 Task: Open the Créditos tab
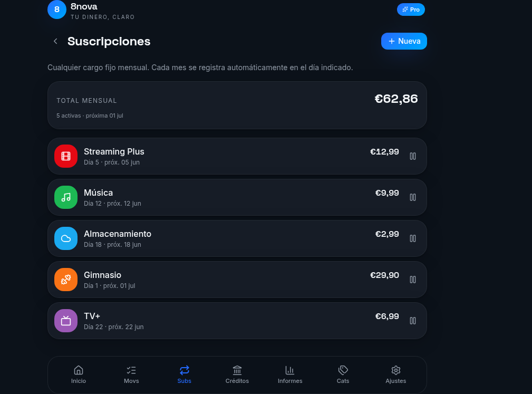[237, 374]
